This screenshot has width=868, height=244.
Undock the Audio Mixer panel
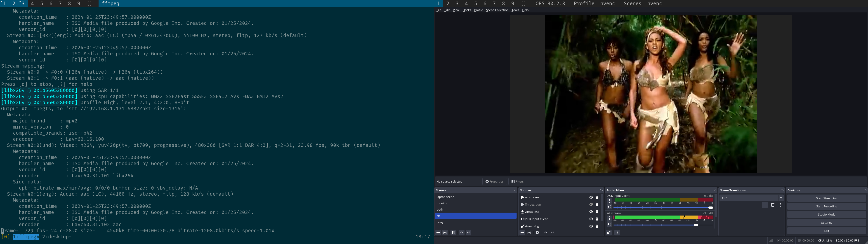[x=715, y=190]
